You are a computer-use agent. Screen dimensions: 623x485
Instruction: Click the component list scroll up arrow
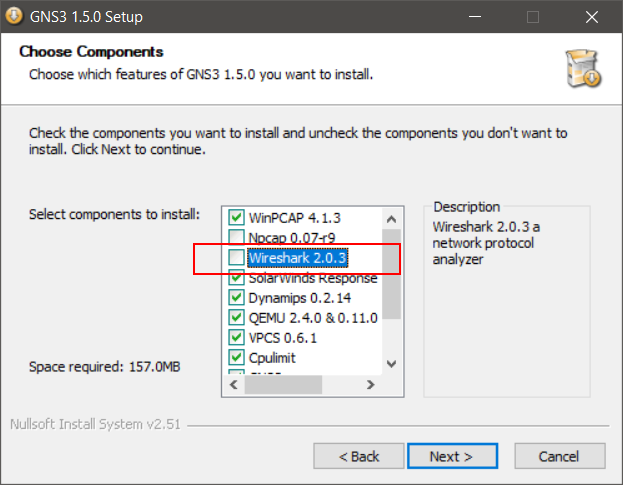(x=391, y=219)
